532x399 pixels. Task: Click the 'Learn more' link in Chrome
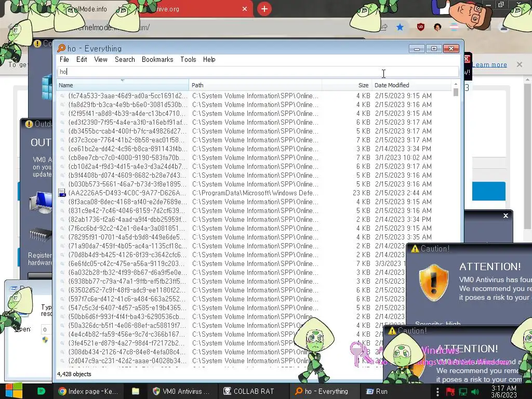[489, 64]
